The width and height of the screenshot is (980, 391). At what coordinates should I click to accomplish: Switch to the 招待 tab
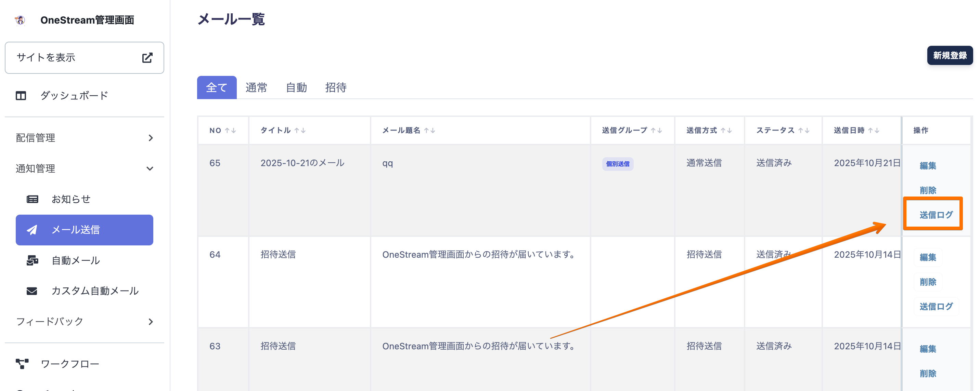pyautogui.click(x=336, y=88)
